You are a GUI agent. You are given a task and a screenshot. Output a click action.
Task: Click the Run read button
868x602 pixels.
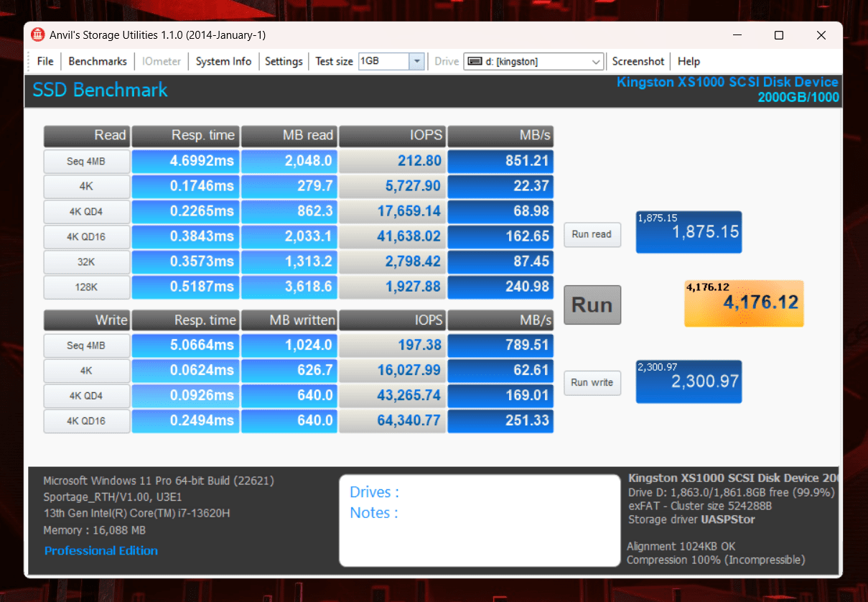[x=592, y=234]
